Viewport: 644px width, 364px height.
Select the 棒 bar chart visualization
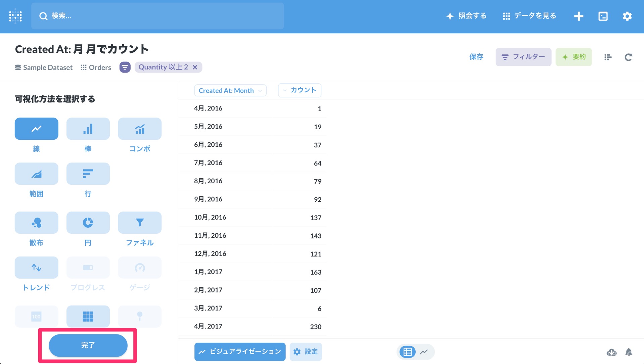(88, 129)
